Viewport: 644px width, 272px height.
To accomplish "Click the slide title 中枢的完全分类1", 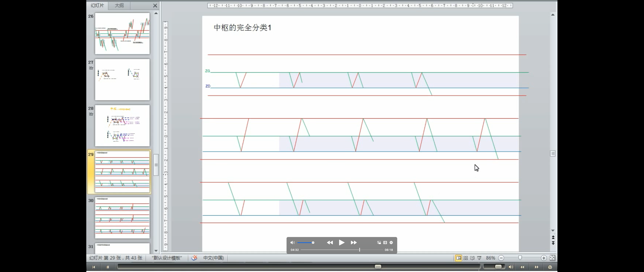I will (x=243, y=27).
